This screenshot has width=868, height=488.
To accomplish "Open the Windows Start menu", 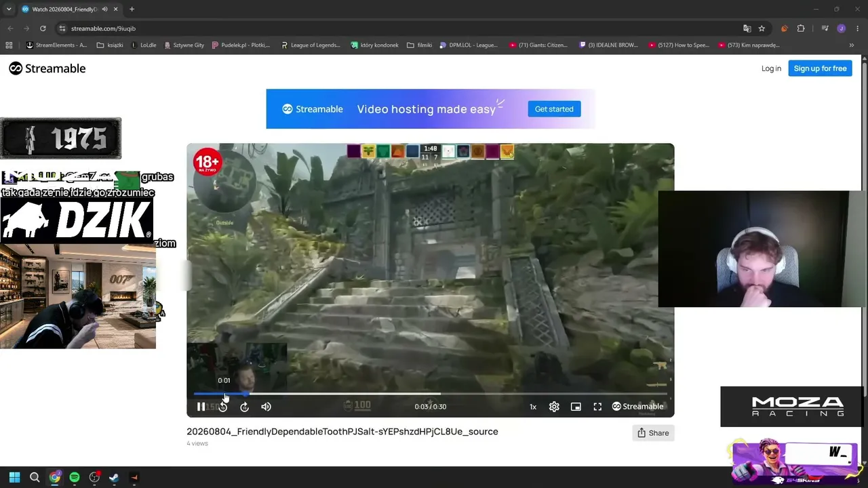I will pos(14,478).
